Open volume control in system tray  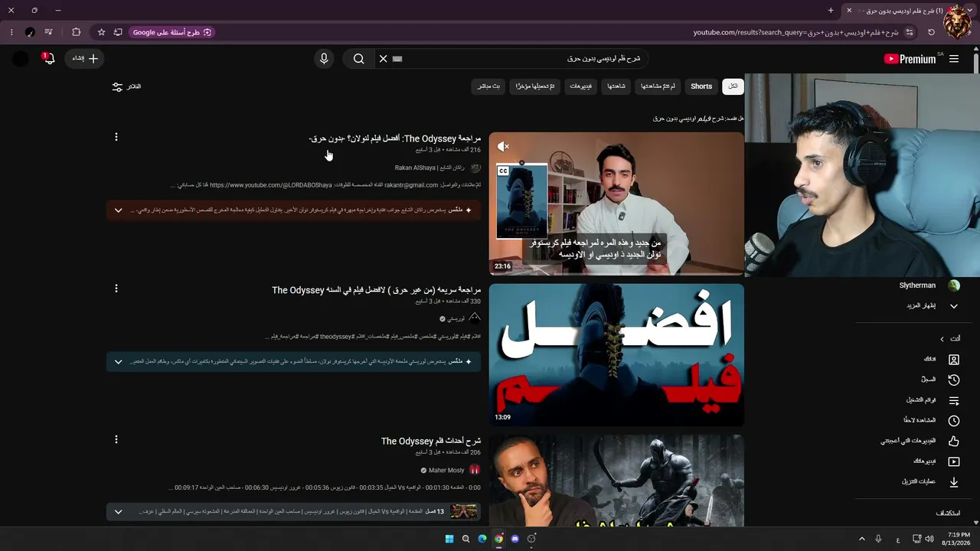click(929, 539)
